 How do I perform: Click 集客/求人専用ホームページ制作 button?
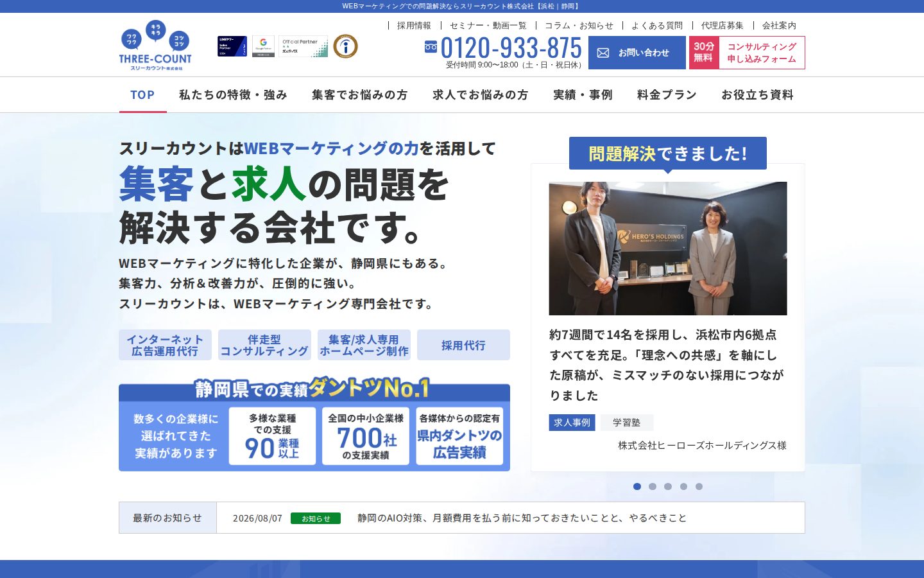click(x=364, y=345)
